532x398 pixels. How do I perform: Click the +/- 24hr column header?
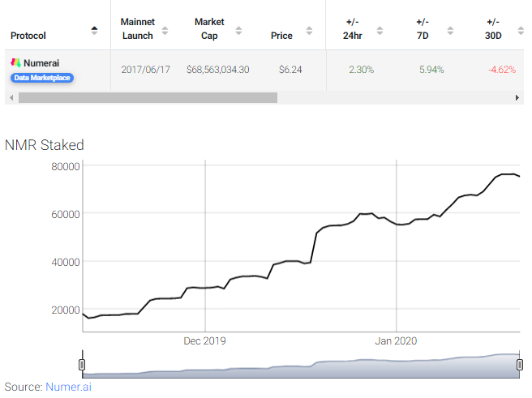click(353, 29)
